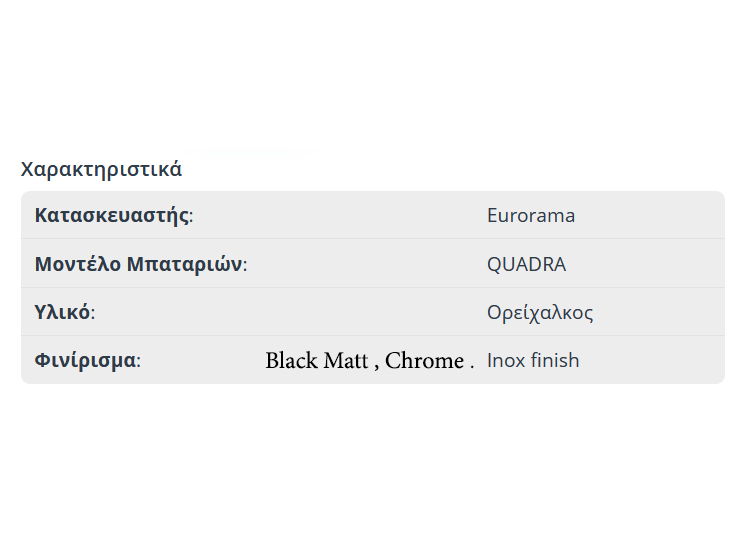739x539 pixels.
Task: Click the word Black in the finish row
Action: click(x=291, y=361)
